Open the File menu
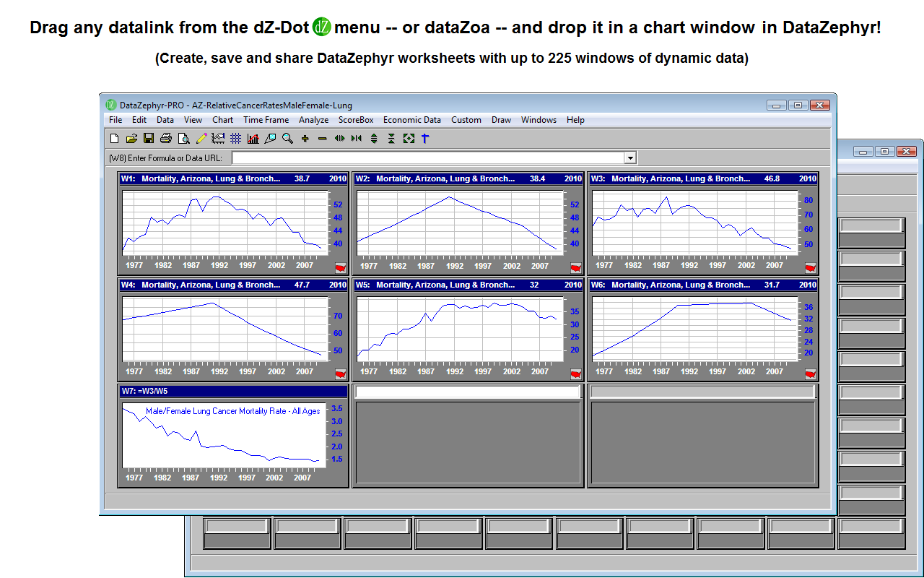 click(x=115, y=120)
